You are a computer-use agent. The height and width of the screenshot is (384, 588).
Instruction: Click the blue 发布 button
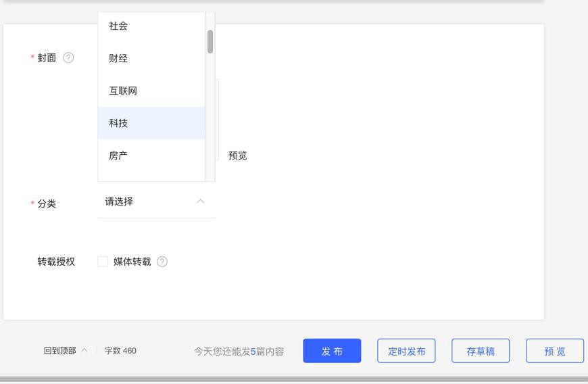point(332,351)
